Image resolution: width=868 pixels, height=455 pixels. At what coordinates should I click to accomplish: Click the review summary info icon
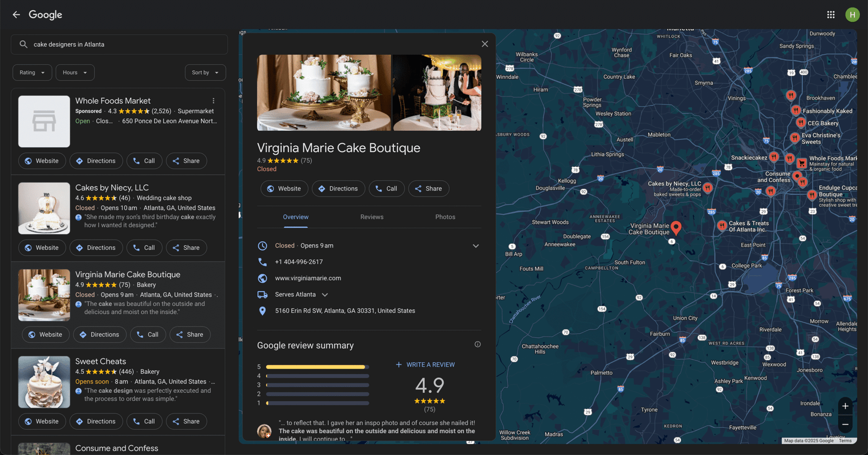pos(477,344)
